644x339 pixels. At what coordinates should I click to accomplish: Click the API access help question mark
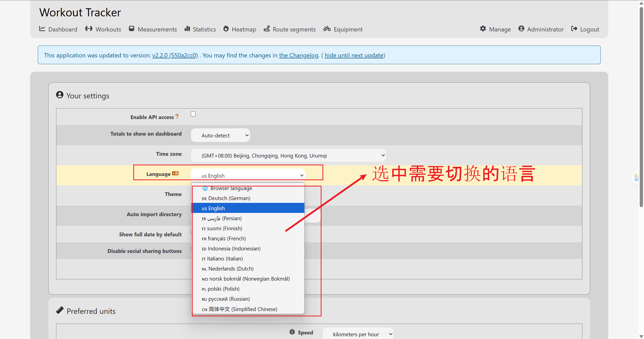[x=177, y=117]
